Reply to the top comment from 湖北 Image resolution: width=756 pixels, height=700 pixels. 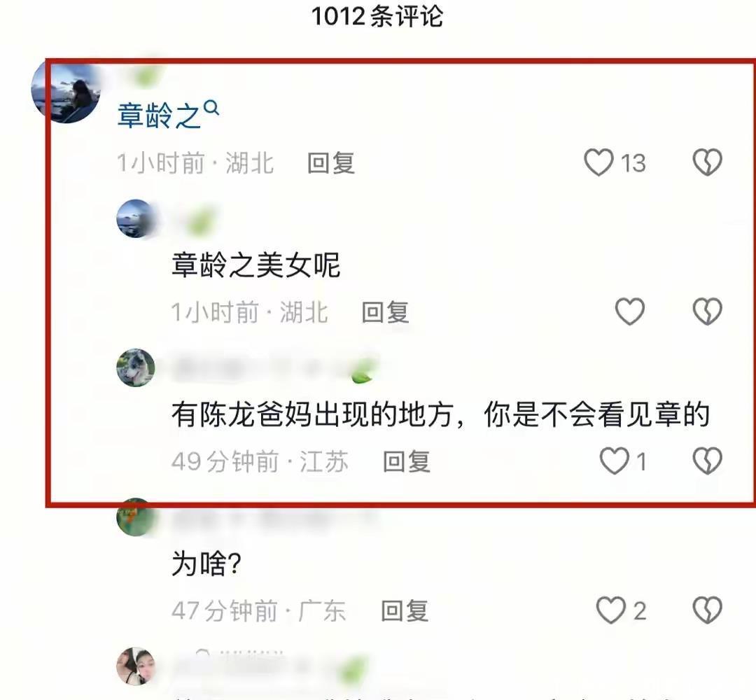(x=331, y=163)
